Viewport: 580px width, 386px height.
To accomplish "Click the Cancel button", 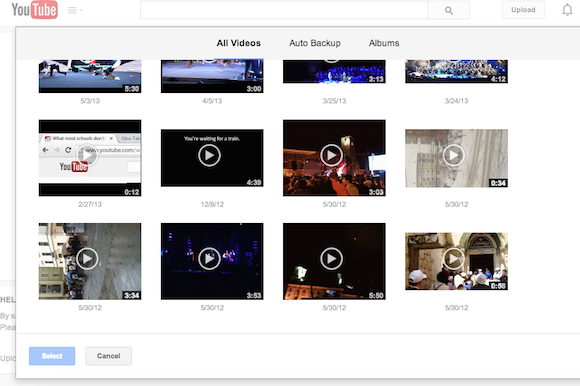I will (x=108, y=356).
